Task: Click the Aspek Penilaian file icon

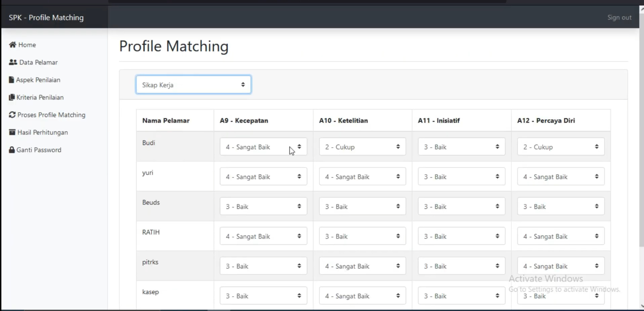Action: (11, 80)
